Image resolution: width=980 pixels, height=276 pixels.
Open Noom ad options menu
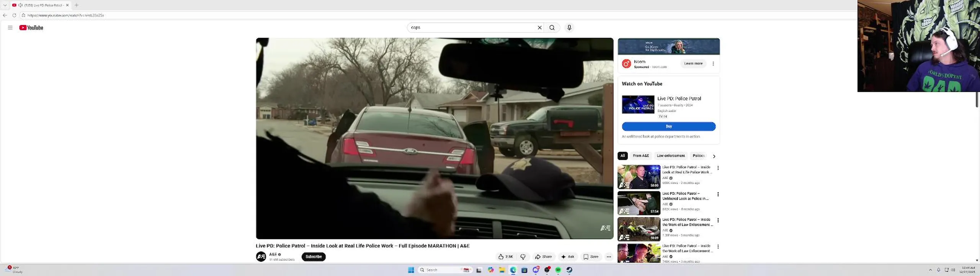tap(713, 64)
